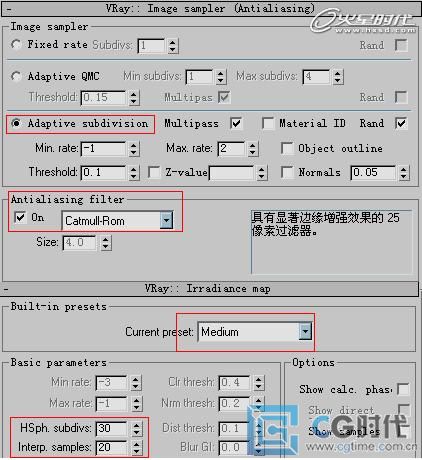Click the HSph. subdivs field showing 30

[x=111, y=428]
